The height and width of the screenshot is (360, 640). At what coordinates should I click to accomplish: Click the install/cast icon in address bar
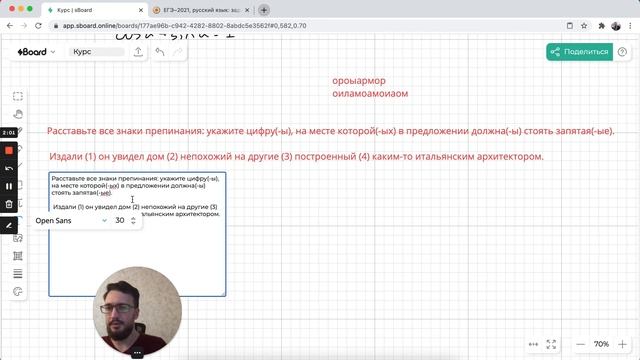click(x=570, y=26)
